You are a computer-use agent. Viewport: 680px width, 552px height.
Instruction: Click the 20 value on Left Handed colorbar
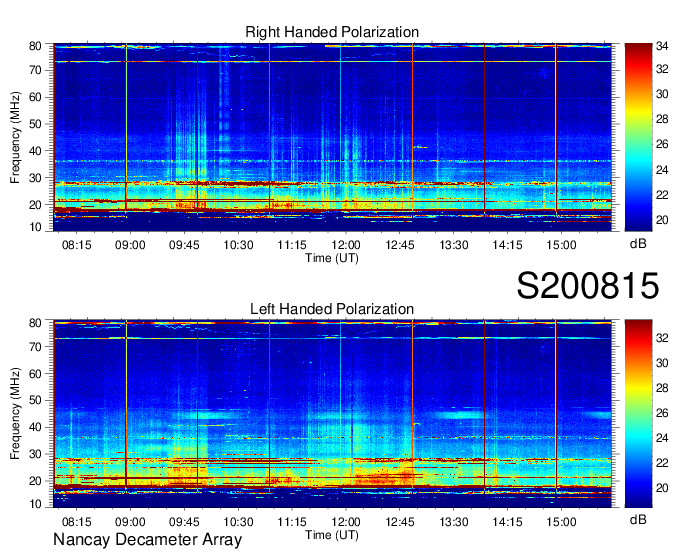pos(662,488)
